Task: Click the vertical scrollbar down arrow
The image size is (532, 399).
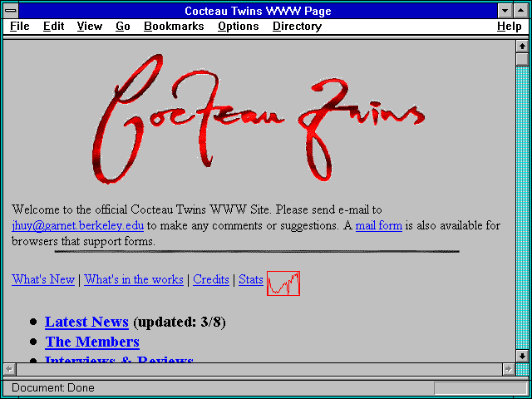Action: click(523, 356)
